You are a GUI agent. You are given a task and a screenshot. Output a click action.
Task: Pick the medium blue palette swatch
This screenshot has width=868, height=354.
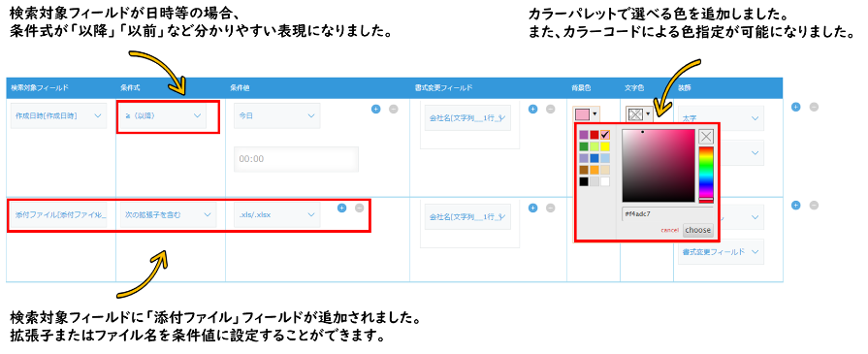pyautogui.click(x=595, y=158)
